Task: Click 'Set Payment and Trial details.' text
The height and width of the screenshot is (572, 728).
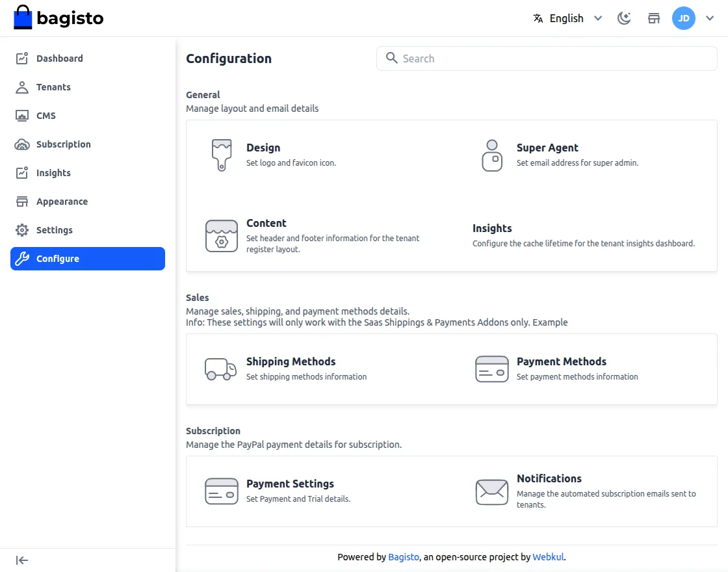Action: point(298,499)
